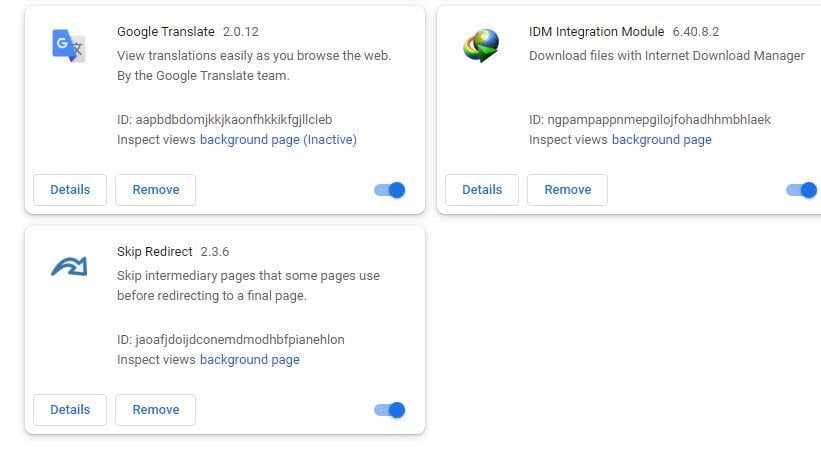The height and width of the screenshot is (453, 821).
Task: Open Details for Google Translate
Action: coord(70,190)
